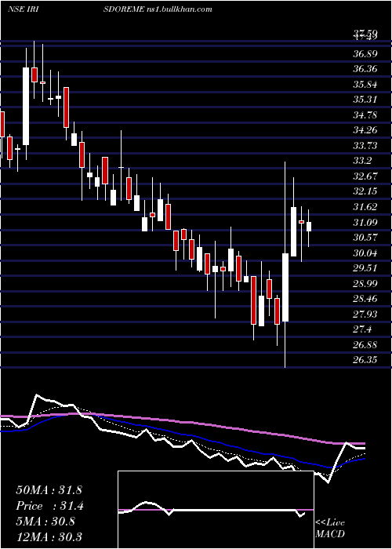Click the 31.62 price axis label

point(365,207)
